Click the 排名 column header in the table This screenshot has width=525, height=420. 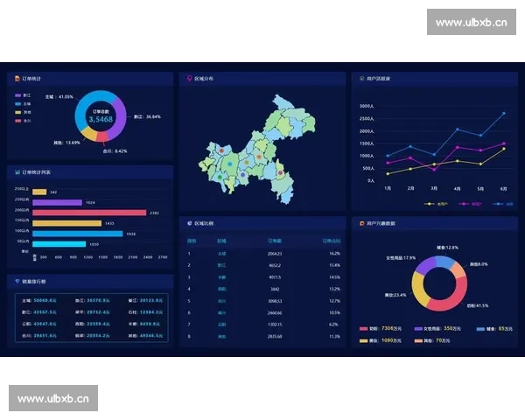click(192, 240)
